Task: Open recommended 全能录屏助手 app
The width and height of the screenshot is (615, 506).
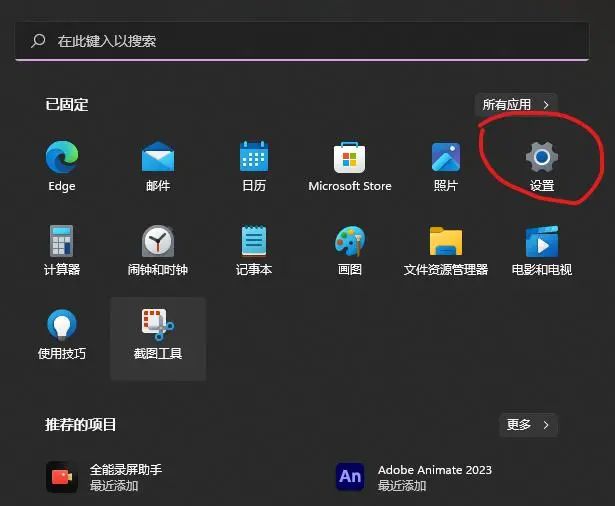Action: click(x=104, y=477)
